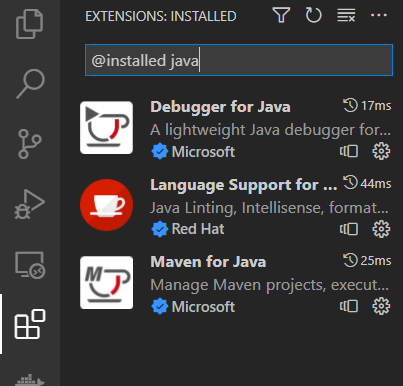Open the Run and Debug view
The width and height of the screenshot is (403, 386).
(30, 204)
